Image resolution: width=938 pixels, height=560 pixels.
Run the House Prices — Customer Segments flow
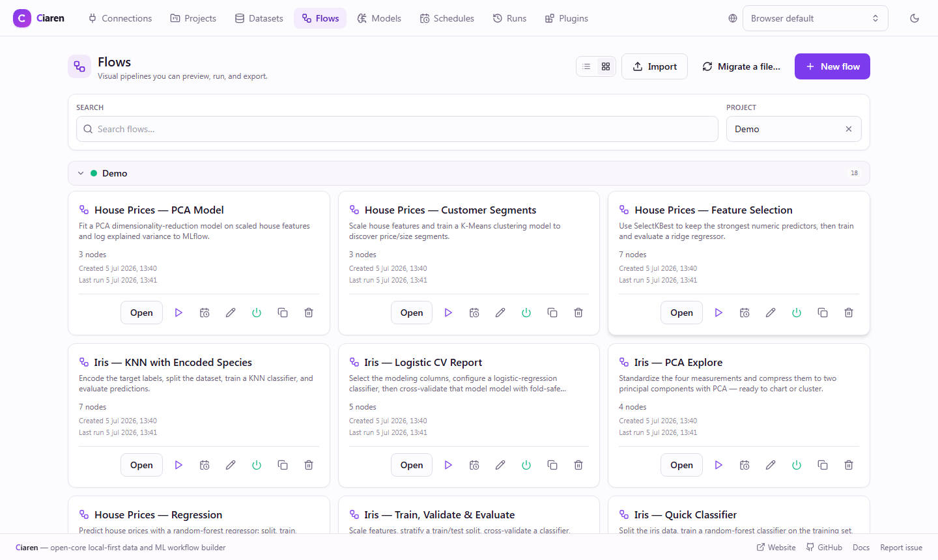448,313
